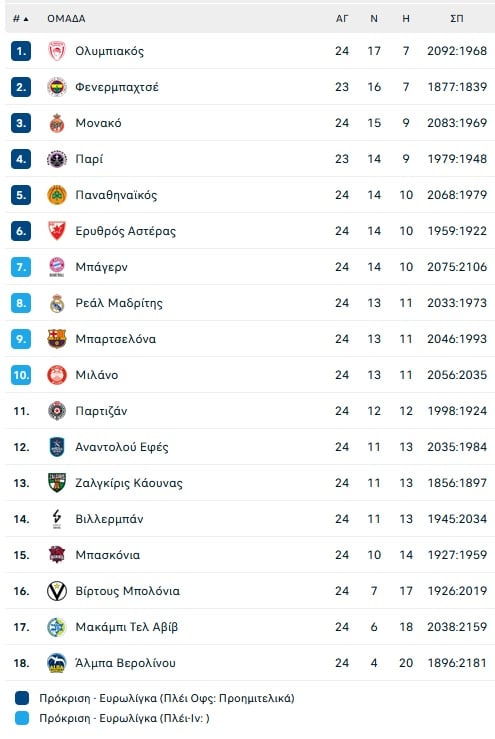This screenshot has height=739, width=495.
Task: Open the Παναθηναϊκός clover logo
Action: tap(57, 195)
